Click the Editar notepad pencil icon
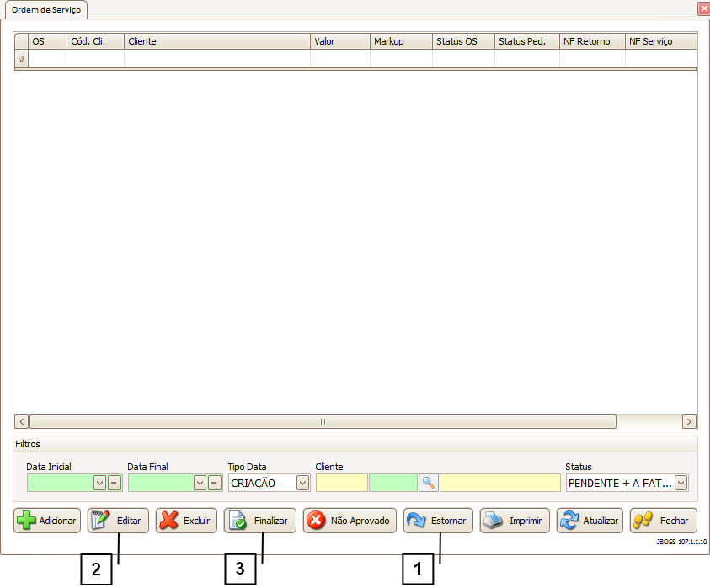This screenshot has width=710, height=588. (100, 521)
